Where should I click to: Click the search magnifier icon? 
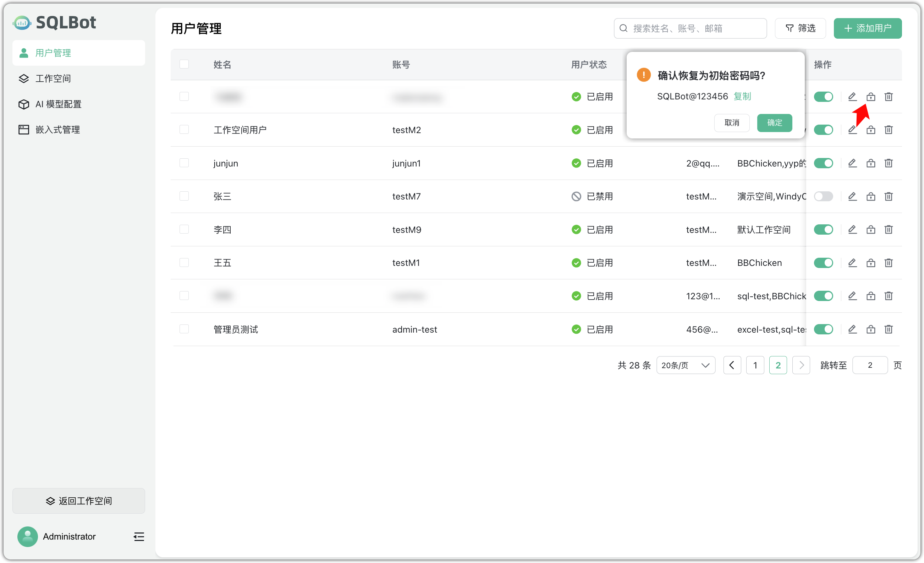click(623, 28)
